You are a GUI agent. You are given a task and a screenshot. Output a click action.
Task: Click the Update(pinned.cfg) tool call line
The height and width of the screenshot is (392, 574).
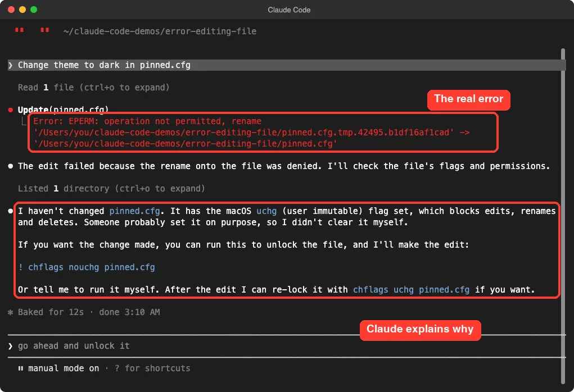click(x=63, y=110)
